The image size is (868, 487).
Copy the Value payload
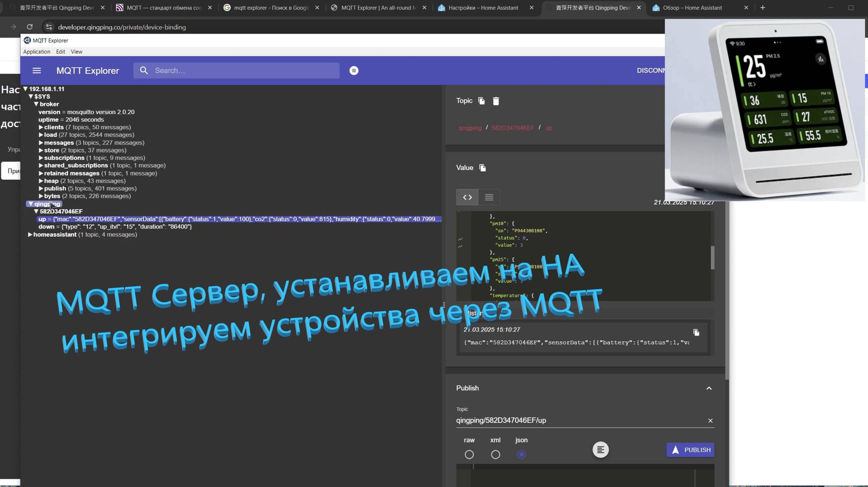(482, 168)
